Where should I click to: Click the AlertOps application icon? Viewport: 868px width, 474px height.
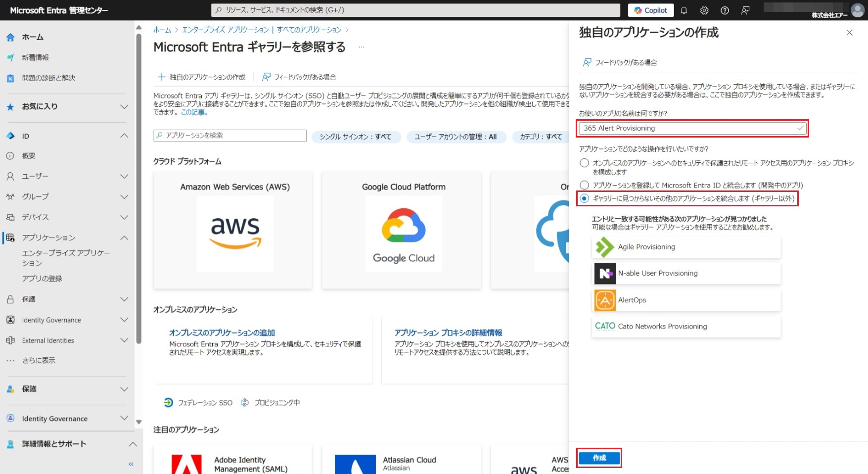pos(604,300)
